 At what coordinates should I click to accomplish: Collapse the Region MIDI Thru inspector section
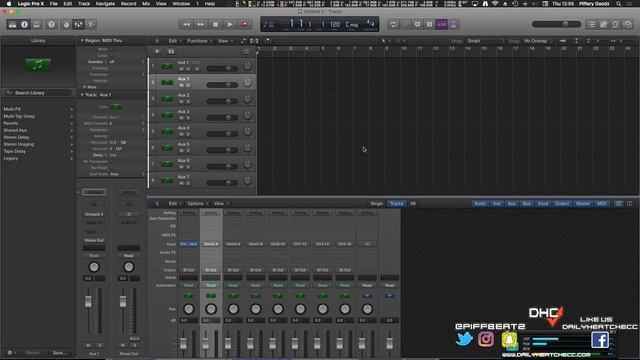click(82, 40)
